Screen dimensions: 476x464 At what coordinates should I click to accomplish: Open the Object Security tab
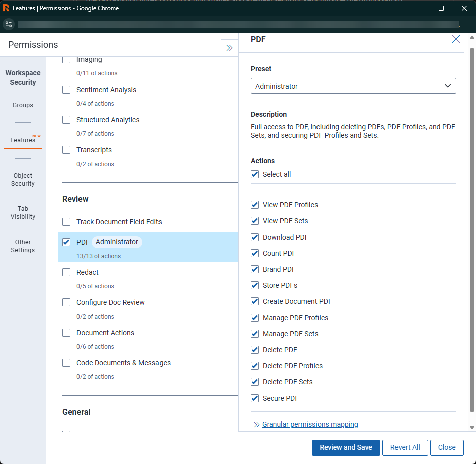23,180
